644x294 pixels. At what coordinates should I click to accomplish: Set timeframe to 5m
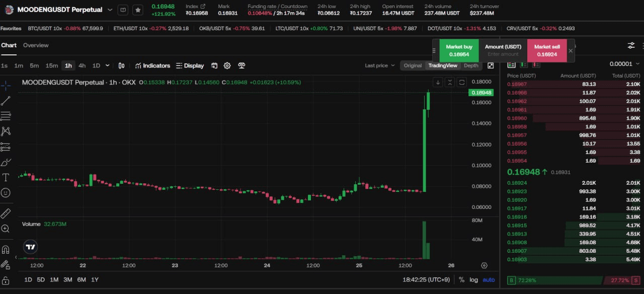tap(34, 65)
